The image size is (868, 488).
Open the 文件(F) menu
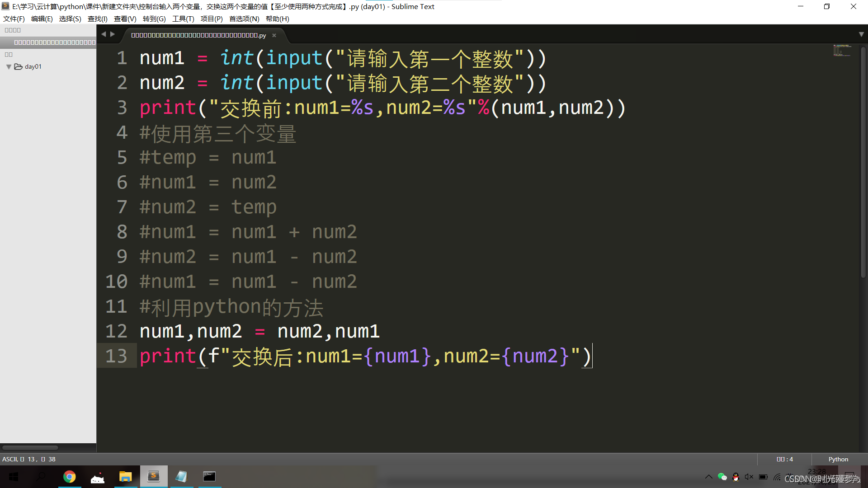point(14,19)
